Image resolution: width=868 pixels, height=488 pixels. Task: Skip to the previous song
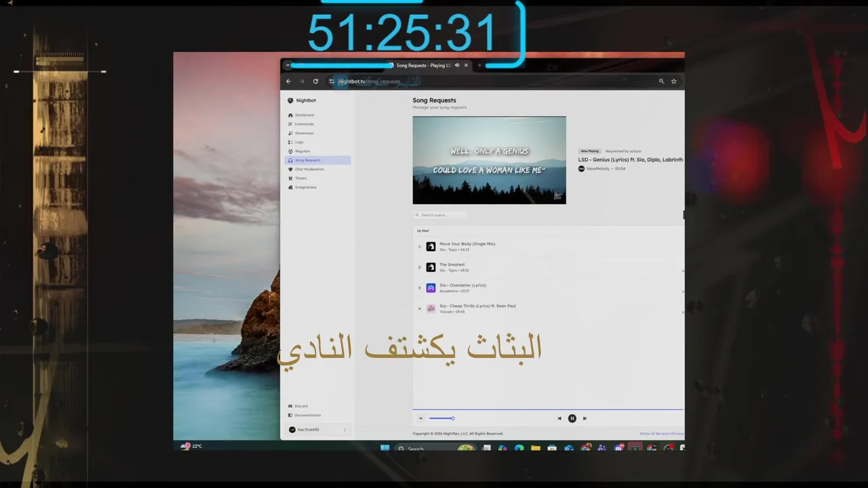pos(559,418)
